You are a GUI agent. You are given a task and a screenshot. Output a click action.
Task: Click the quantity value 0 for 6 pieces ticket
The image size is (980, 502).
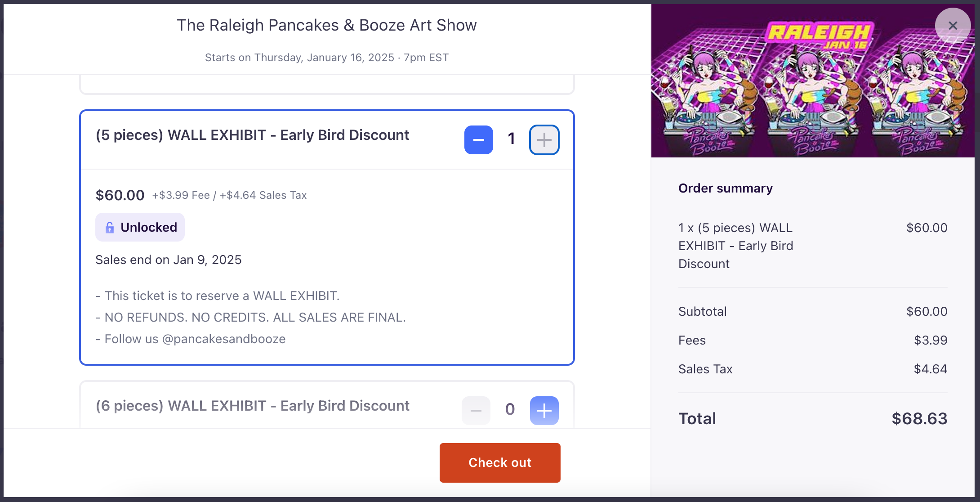coord(510,409)
